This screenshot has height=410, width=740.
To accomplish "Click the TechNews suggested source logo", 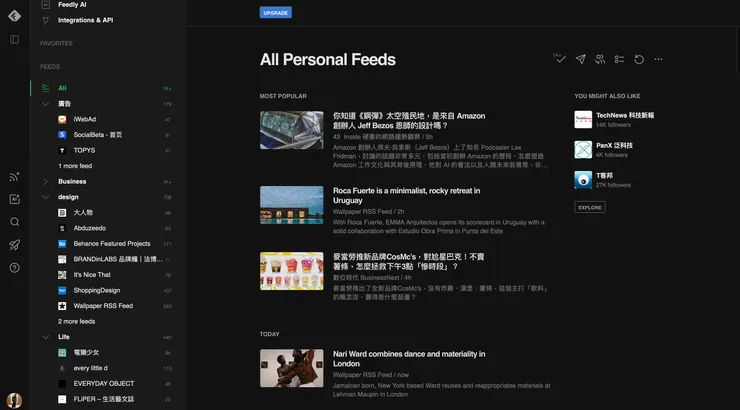I will click(583, 119).
